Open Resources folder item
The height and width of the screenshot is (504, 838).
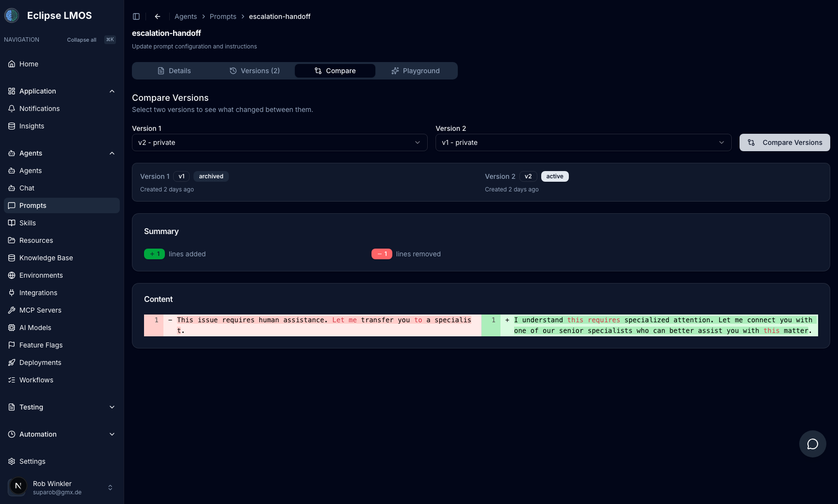click(x=62, y=240)
